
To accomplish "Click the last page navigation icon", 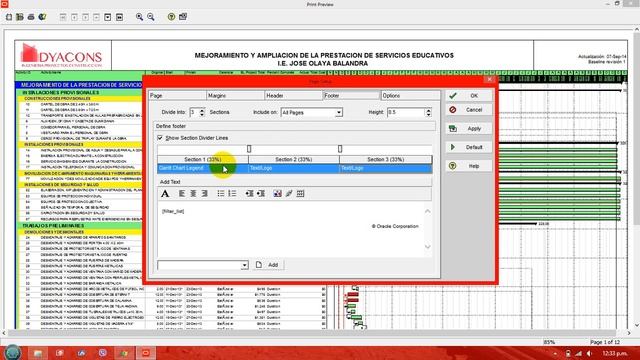I will click(x=119, y=17).
